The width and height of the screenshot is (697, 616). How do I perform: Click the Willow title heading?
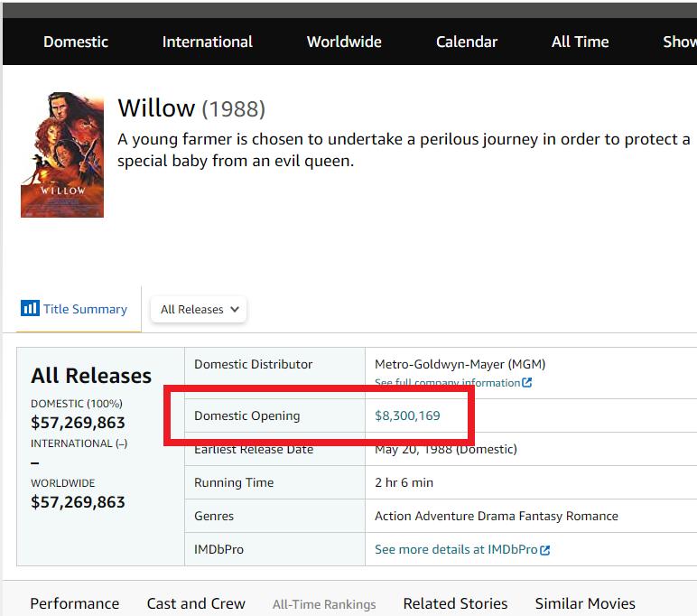156,108
